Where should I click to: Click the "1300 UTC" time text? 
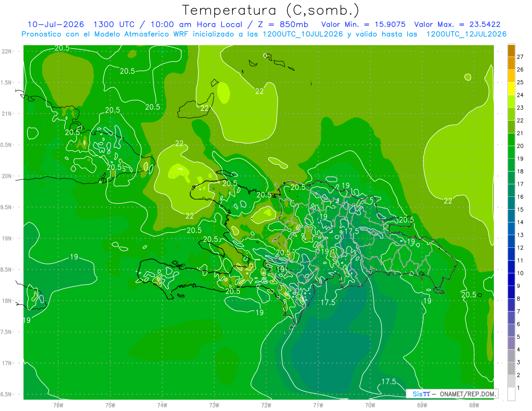(x=114, y=24)
